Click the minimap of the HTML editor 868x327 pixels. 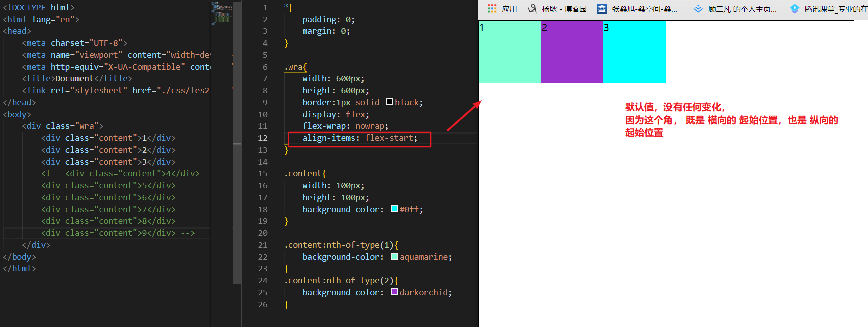(222, 13)
